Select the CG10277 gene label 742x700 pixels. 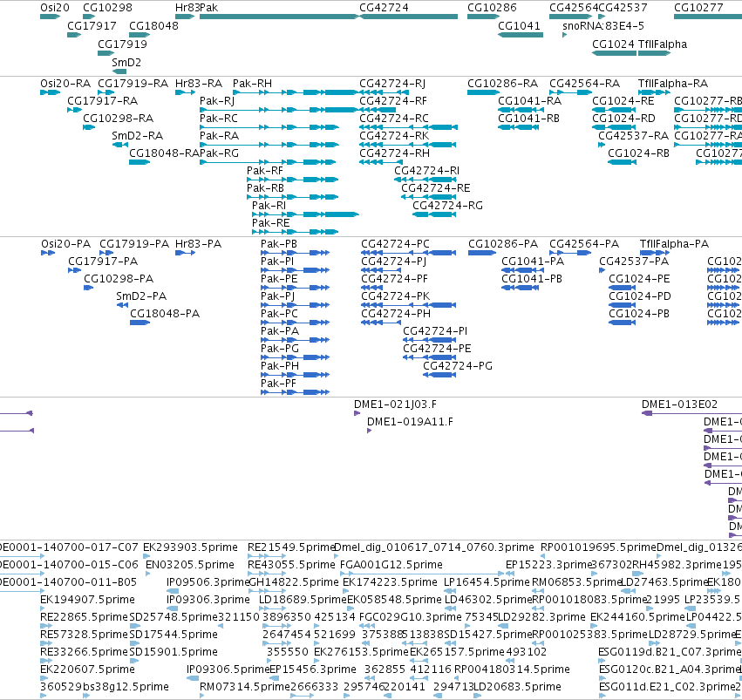point(698,8)
